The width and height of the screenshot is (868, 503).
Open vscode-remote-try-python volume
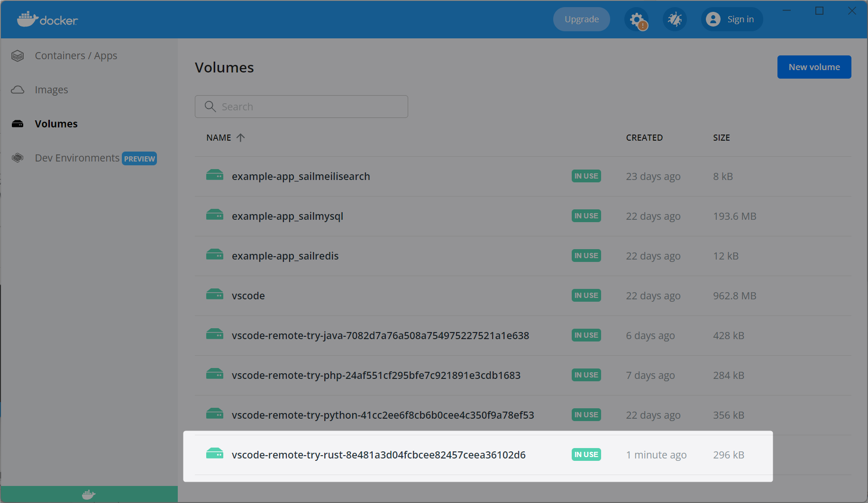(383, 415)
